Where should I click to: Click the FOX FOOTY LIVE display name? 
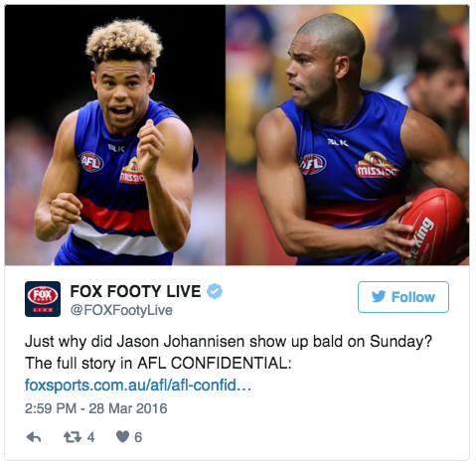click(x=135, y=291)
